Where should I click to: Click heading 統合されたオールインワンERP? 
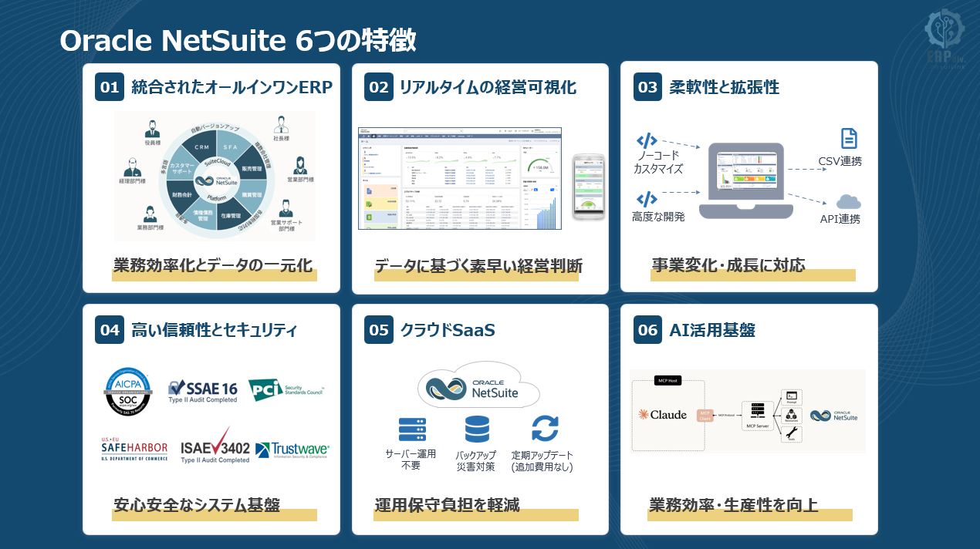tap(231, 87)
